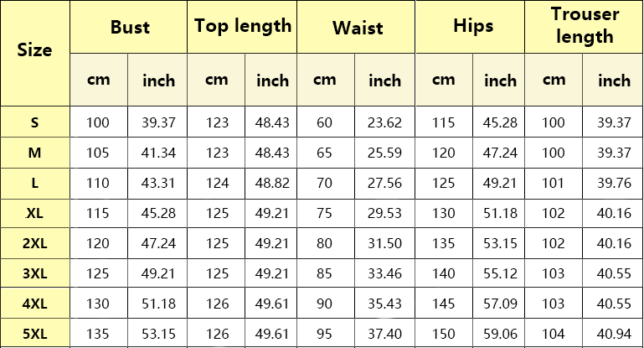Click the 124 top length cm cell
The height and width of the screenshot is (348, 644).
(217, 183)
